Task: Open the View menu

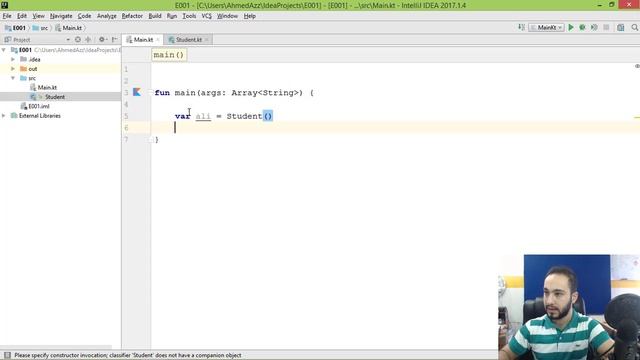Action: (x=38, y=16)
